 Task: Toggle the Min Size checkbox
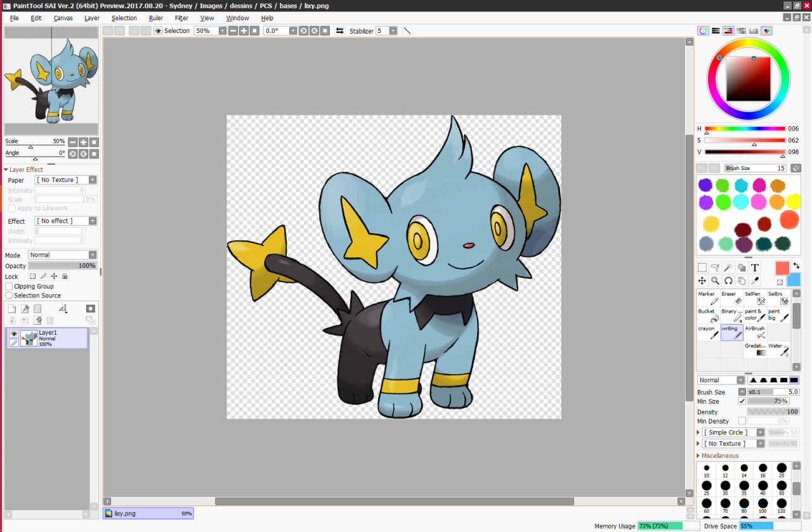(x=742, y=401)
